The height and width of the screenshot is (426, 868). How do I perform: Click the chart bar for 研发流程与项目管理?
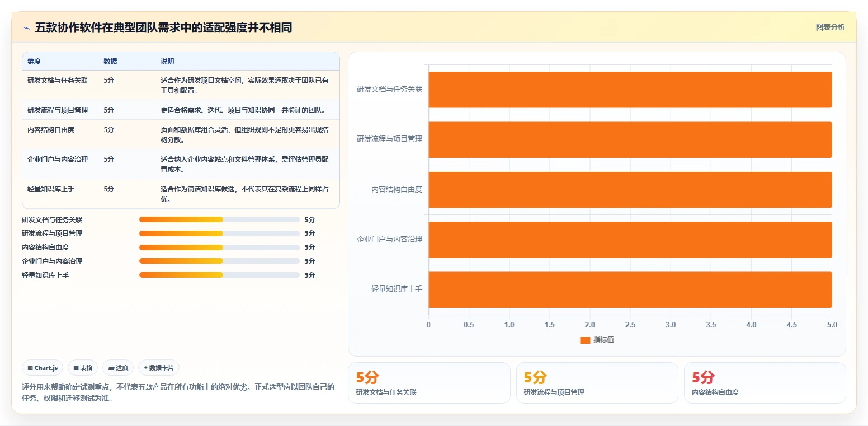pyautogui.click(x=630, y=139)
